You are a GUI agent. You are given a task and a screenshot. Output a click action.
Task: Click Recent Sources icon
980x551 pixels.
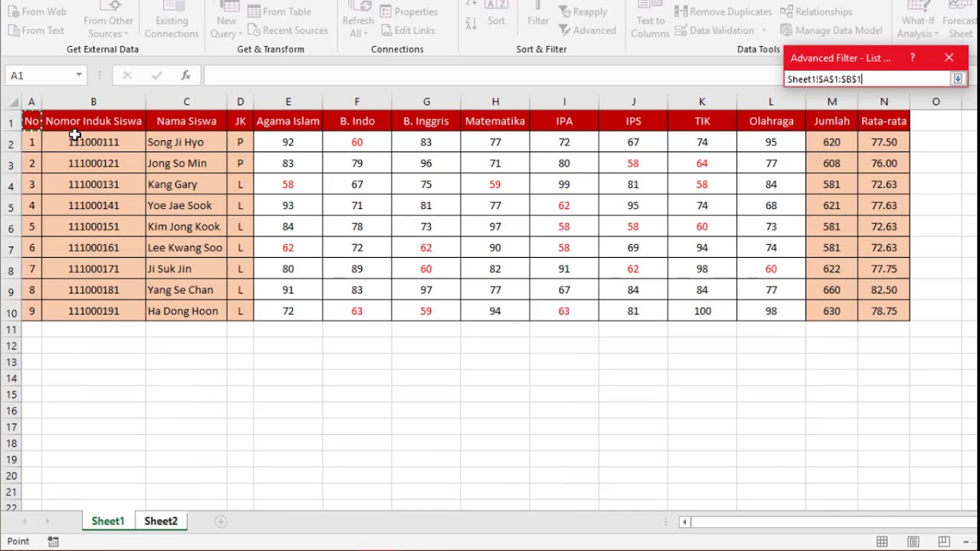click(x=254, y=31)
